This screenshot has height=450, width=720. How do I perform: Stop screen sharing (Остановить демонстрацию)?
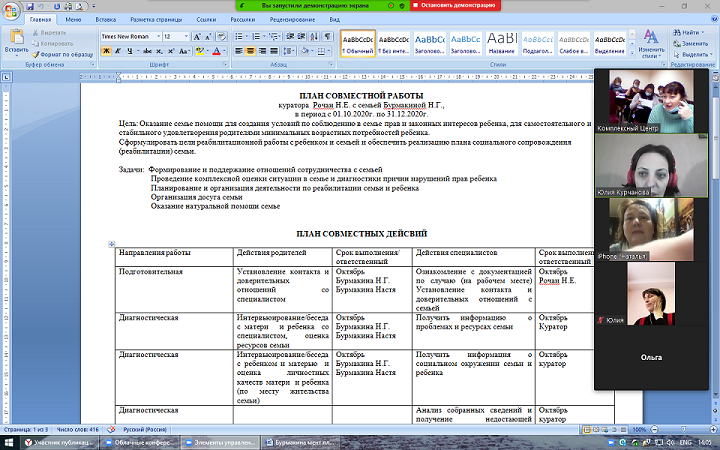point(455,6)
